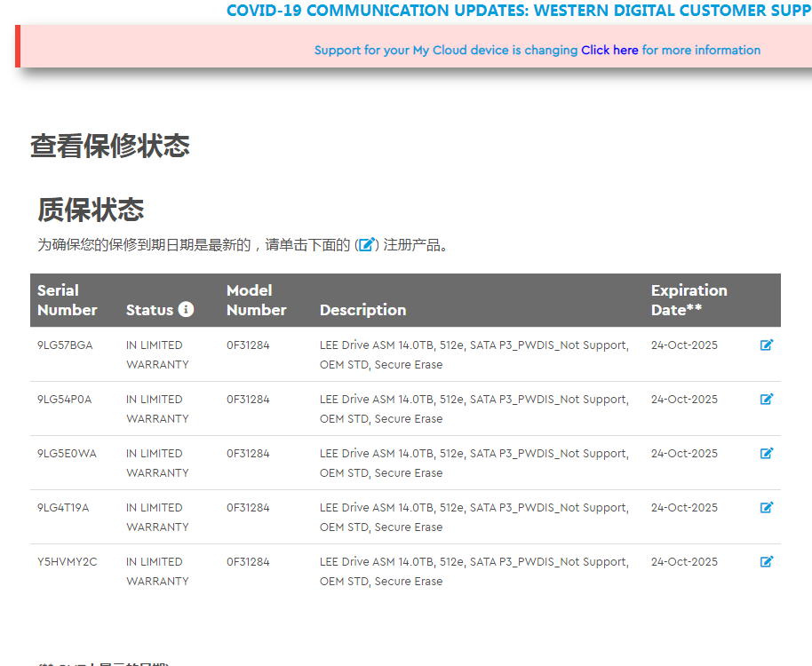Click LEE Drive description in 9LG5E0WA row
This screenshot has height=666, width=812.
click(x=474, y=464)
